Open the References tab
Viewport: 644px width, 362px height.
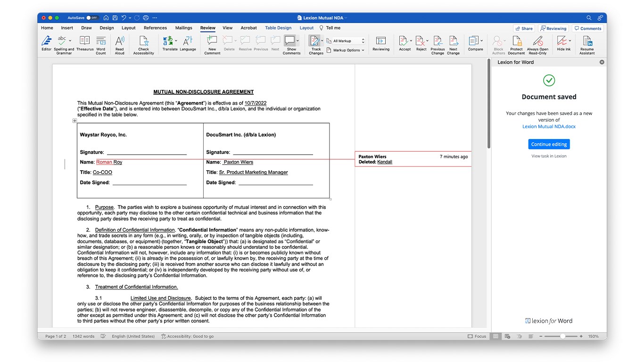click(x=155, y=28)
